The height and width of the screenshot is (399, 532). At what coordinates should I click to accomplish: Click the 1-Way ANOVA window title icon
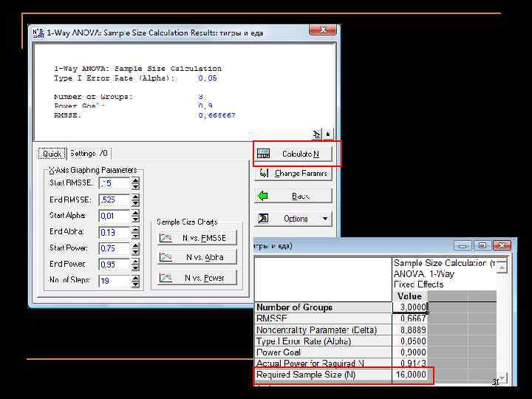click(38, 33)
